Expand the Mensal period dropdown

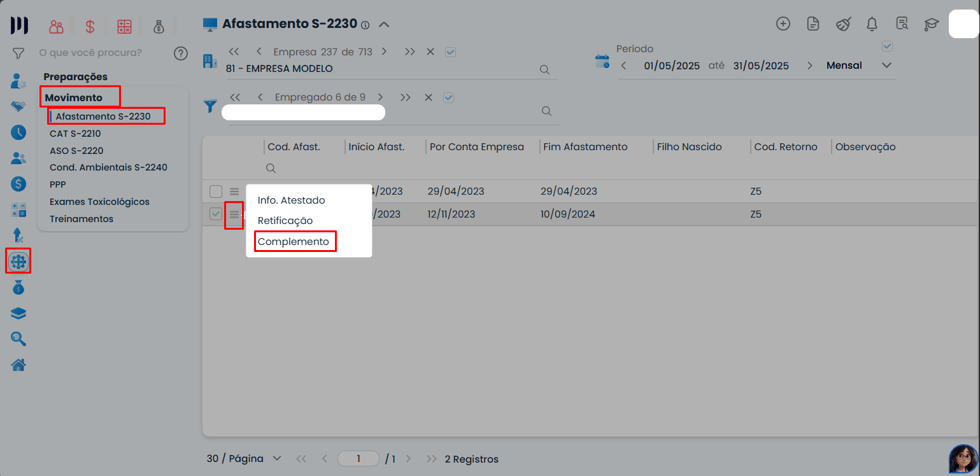[886, 66]
